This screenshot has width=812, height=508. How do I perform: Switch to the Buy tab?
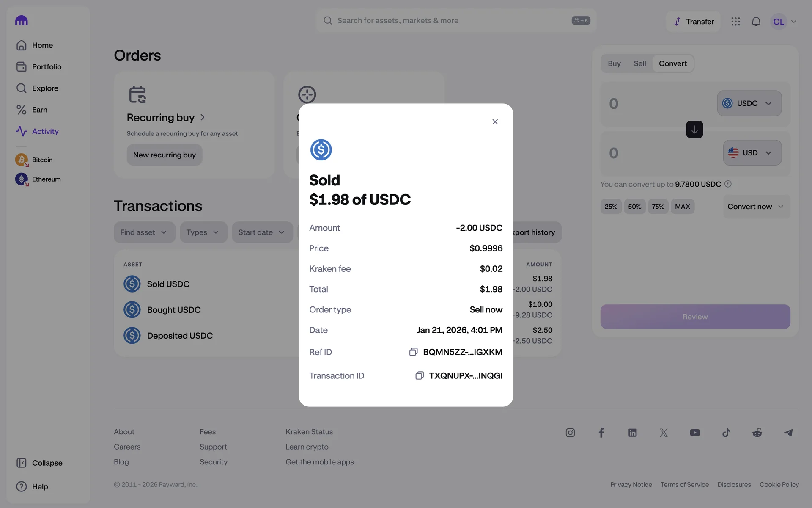614,63
